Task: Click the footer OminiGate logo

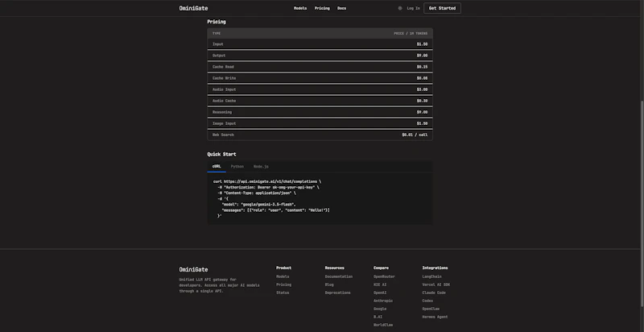Action: (193, 269)
